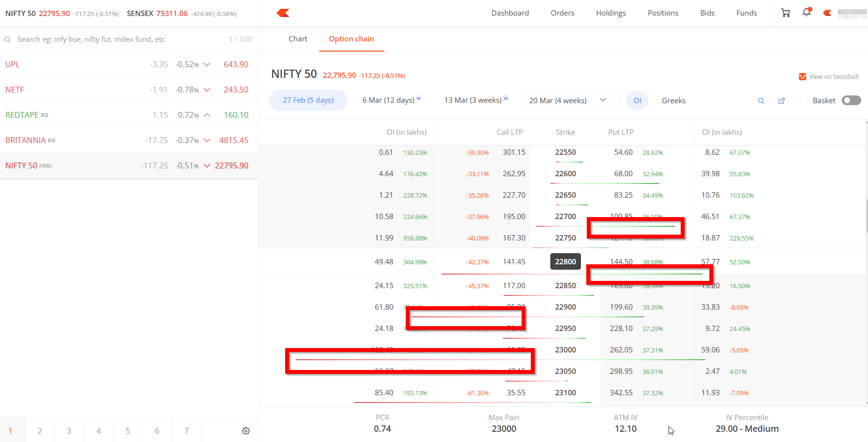Expand the 20 Mar (4 weeks) expiry dropdown
This screenshot has width=868, height=442.
[x=567, y=100]
